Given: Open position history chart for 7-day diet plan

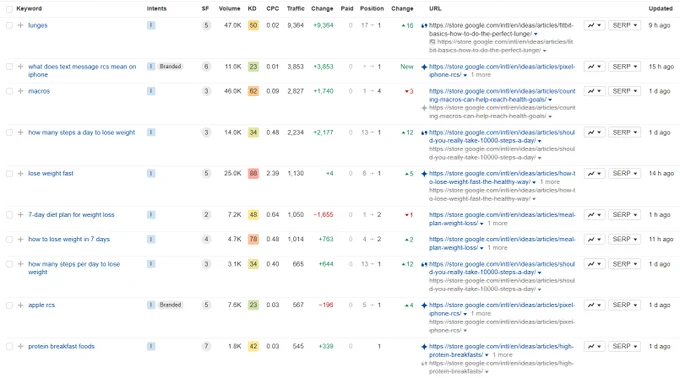Looking at the screenshot, I should [x=594, y=215].
